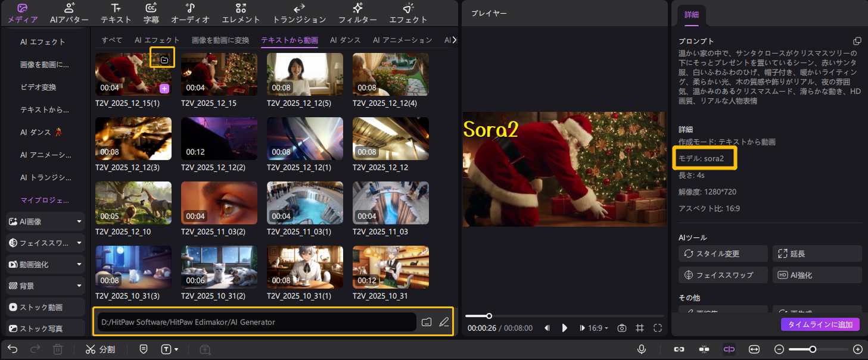Toggle the crop grid overlay in player
This screenshot has width=868, height=360.
(640, 328)
